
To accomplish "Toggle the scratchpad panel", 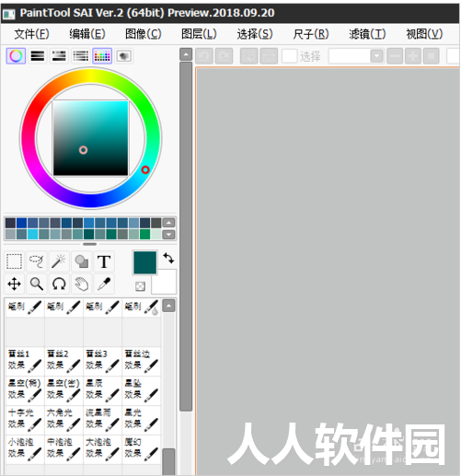I will (x=123, y=56).
